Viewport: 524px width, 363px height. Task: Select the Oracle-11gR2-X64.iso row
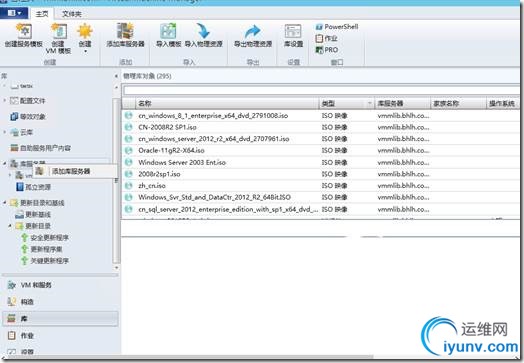(320, 151)
